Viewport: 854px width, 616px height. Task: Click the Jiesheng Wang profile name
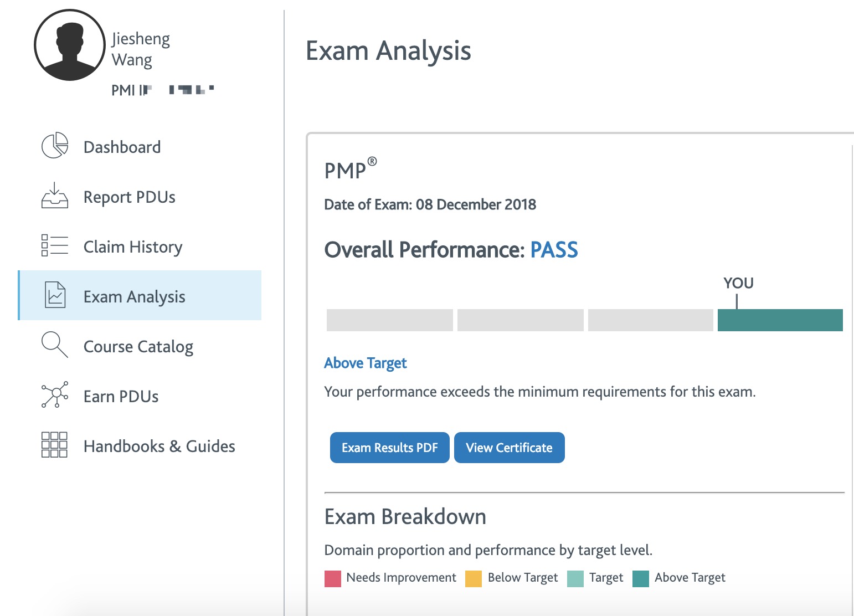coord(140,49)
